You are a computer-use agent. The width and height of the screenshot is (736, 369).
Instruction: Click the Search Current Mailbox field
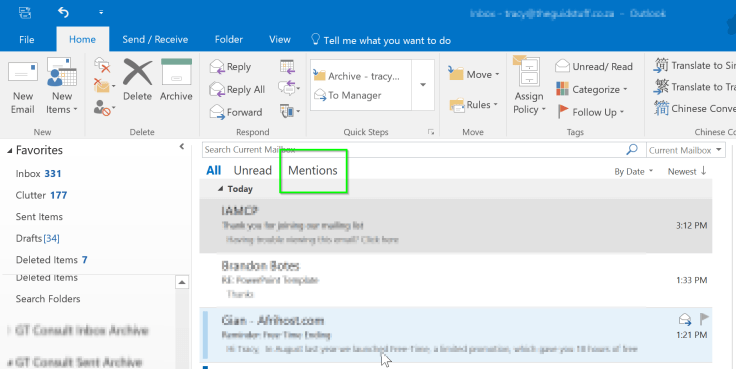pyautogui.click(x=413, y=150)
